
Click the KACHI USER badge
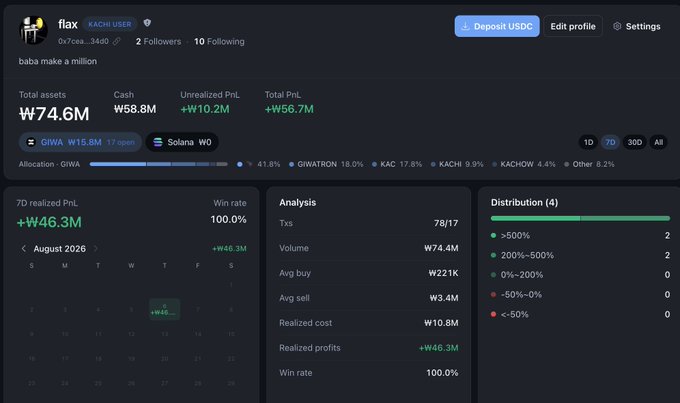[x=110, y=24]
